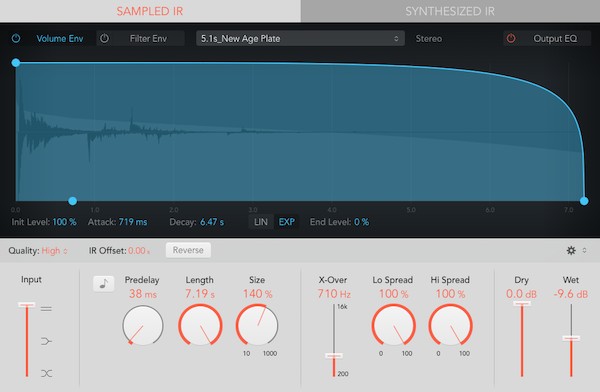600x392 pixels.
Task: Click the Wet -9.6 dB value
Action: click(x=571, y=294)
